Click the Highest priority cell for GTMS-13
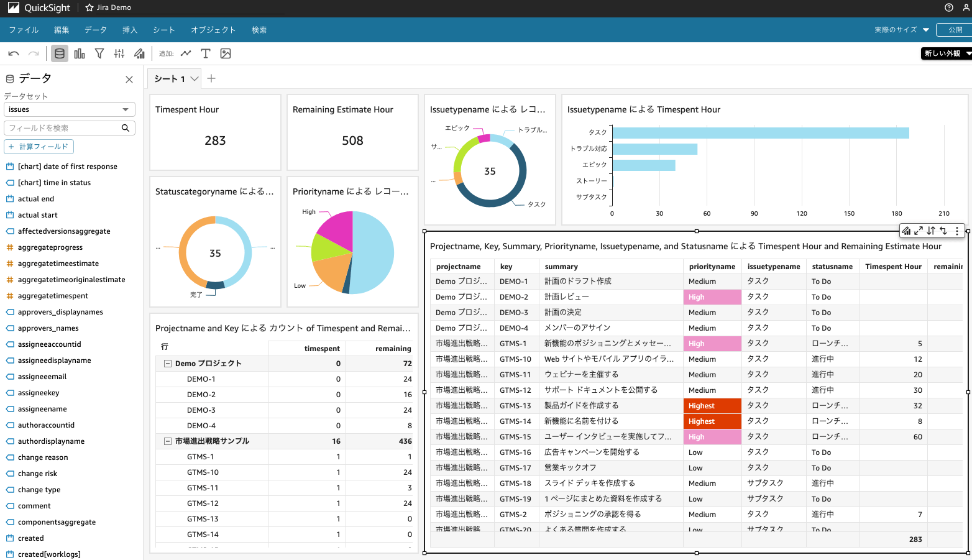 (712, 406)
